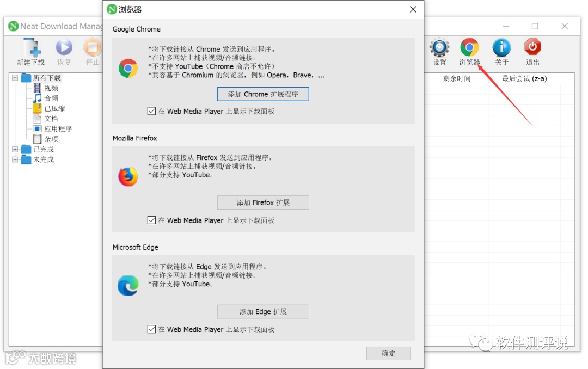The image size is (588, 369).
Task: Click 添加 Edge 扩展 button
Action: coord(263,312)
